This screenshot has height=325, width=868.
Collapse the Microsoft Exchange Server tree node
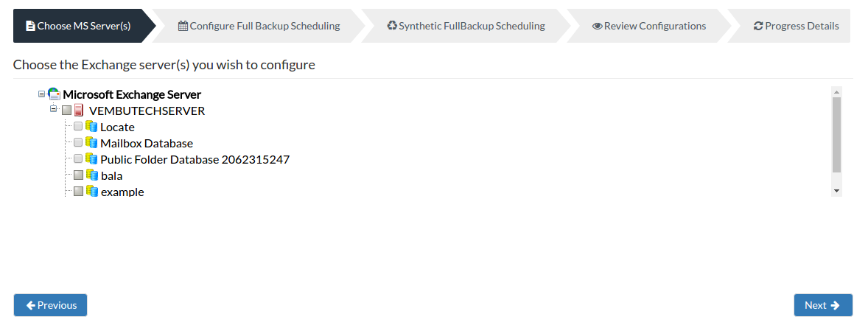pos(41,94)
